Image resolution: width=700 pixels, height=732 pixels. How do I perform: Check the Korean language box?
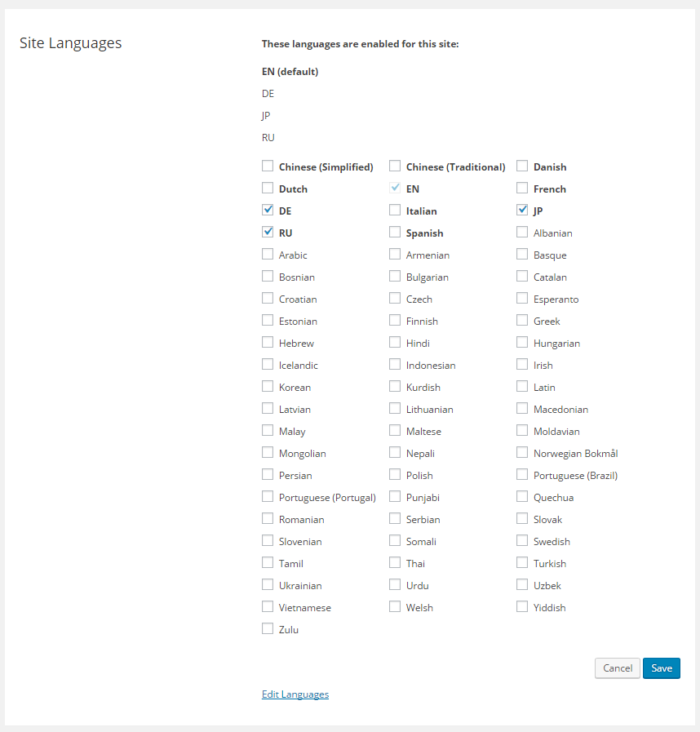pos(268,387)
